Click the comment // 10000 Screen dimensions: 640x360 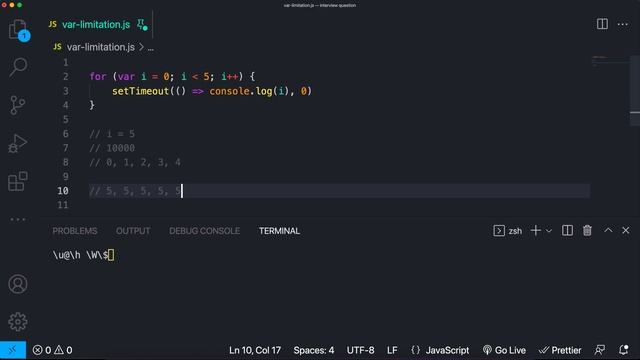[x=112, y=148]
